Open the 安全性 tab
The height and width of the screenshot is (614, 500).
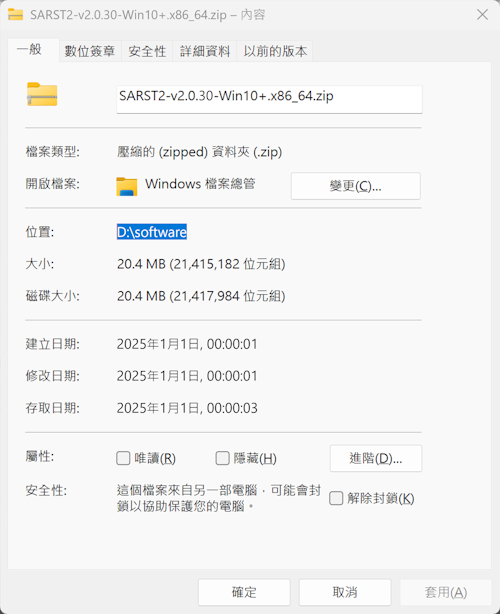pyautogui.click(x=147, y=51)
